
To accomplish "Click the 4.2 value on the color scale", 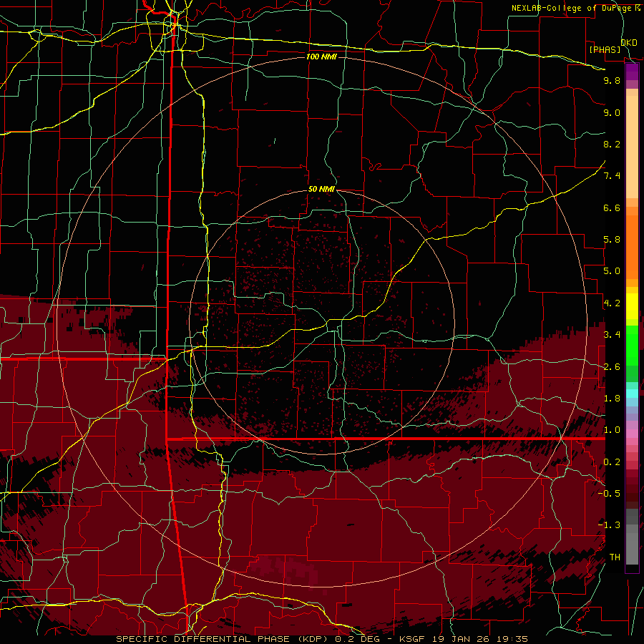I will [612, 303].
